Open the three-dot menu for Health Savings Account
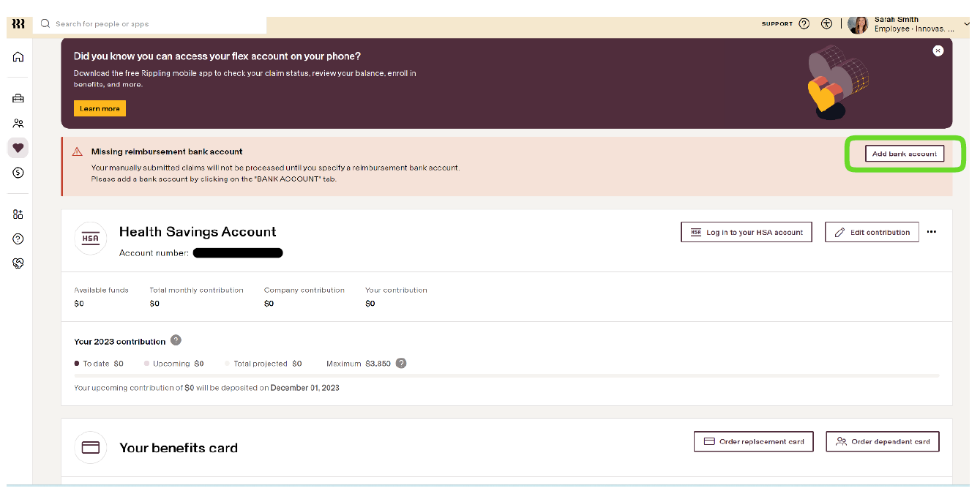 pyautogui.click(x=932, y=232)
